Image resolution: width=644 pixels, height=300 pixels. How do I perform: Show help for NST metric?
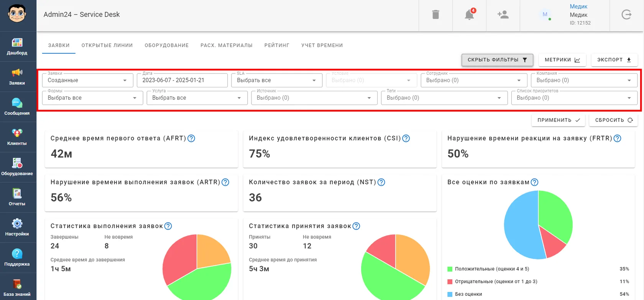coord(381,182)
